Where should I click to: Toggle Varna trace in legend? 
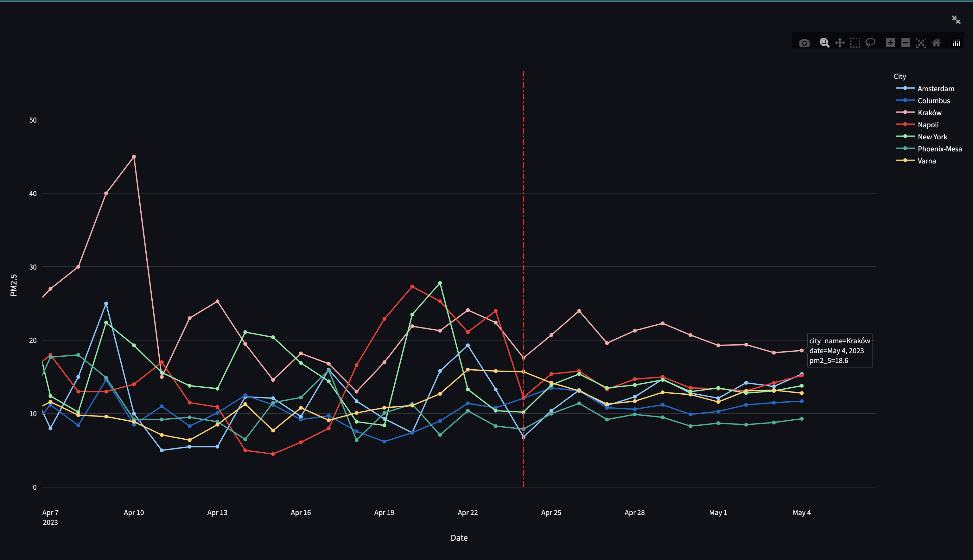[x=916, y=161]
